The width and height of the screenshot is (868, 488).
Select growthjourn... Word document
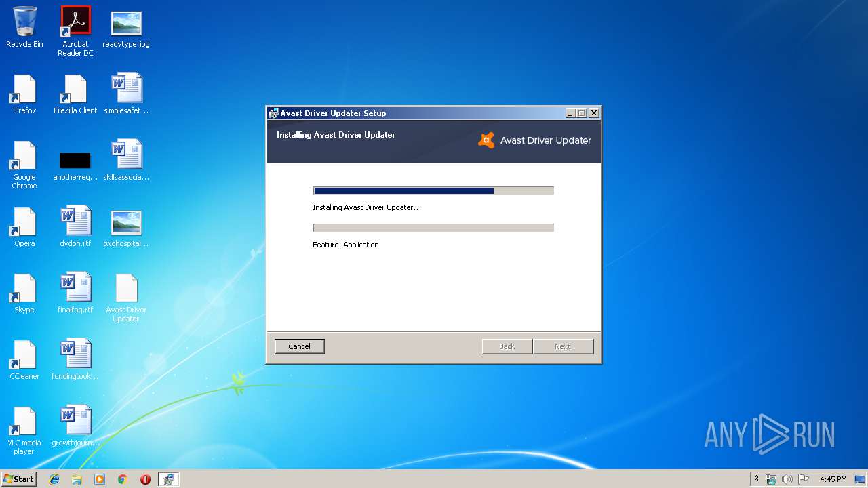(75, 426)
